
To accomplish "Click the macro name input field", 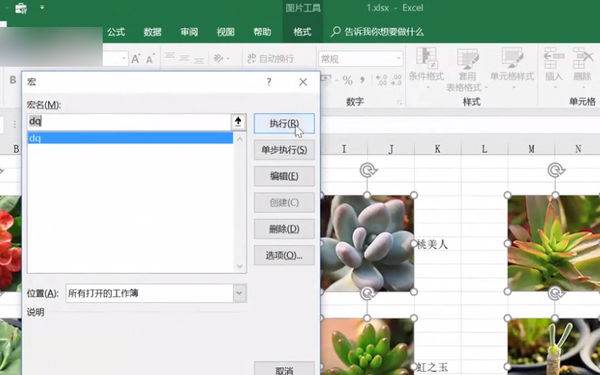I will [129, 122].
